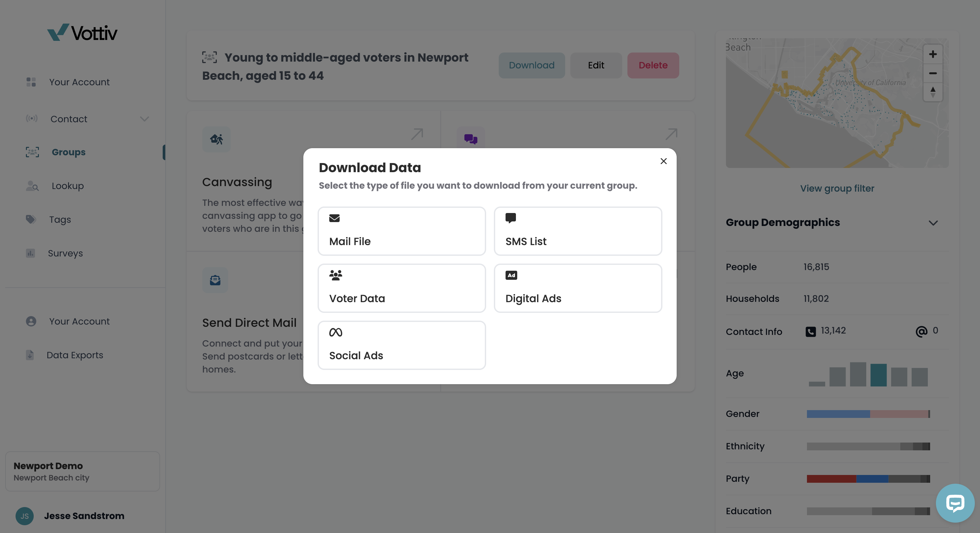Click the Edit group button
The height and width of the screenshot is (533, 980).
(x=596, y=65)
